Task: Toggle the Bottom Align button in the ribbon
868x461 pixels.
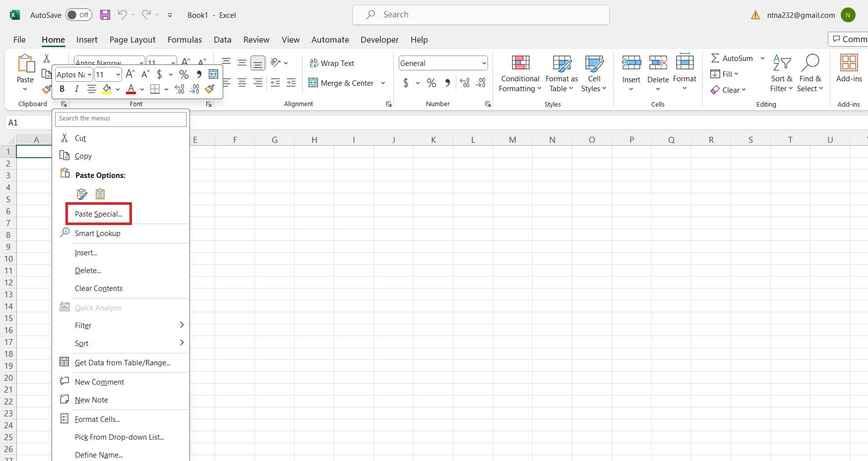Action: click(x=258, y=62)
